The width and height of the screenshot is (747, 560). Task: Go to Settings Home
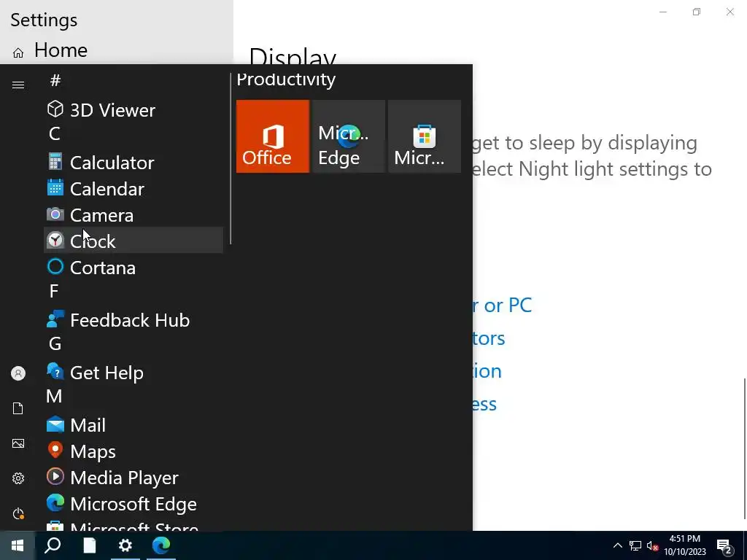(61, 50)
